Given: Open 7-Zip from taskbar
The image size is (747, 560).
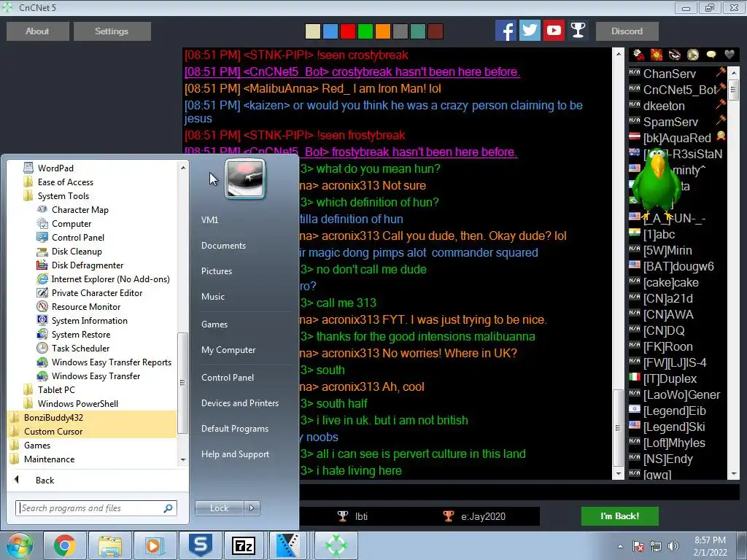Looking at the screenshot, I should point(244,545).
